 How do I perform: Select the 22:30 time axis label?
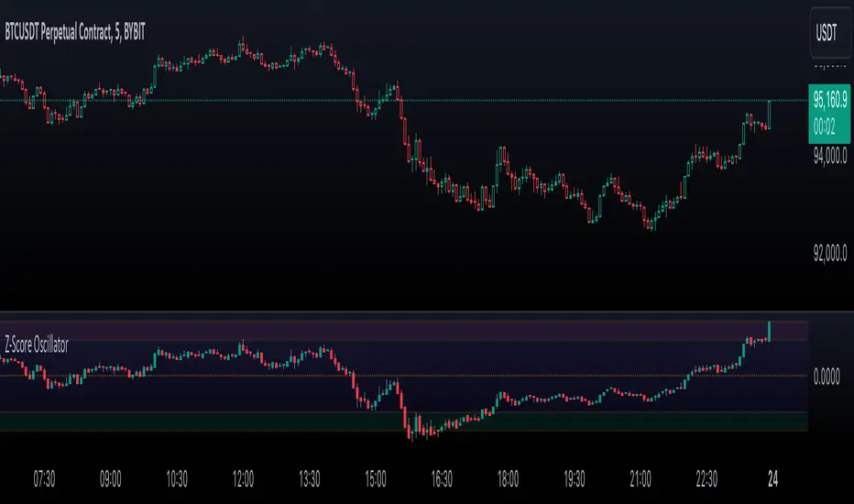tap(706, 477)
